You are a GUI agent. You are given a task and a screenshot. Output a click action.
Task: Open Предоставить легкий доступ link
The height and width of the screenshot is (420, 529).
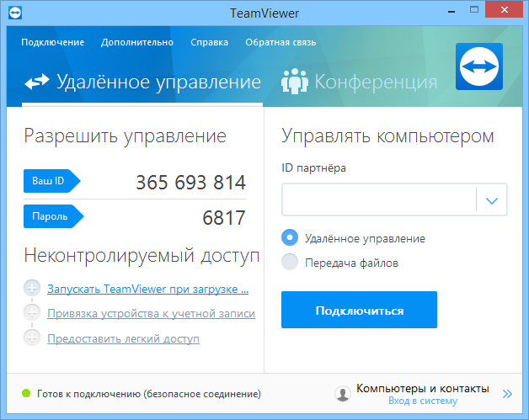tap(123, 338)
